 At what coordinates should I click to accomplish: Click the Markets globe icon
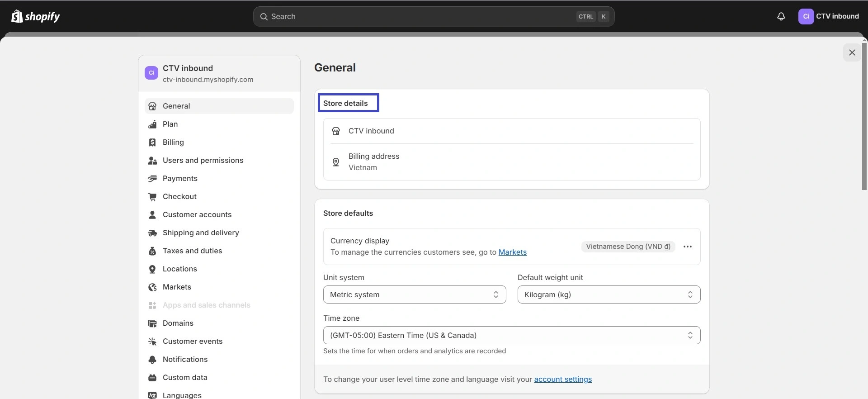point(152,287)
